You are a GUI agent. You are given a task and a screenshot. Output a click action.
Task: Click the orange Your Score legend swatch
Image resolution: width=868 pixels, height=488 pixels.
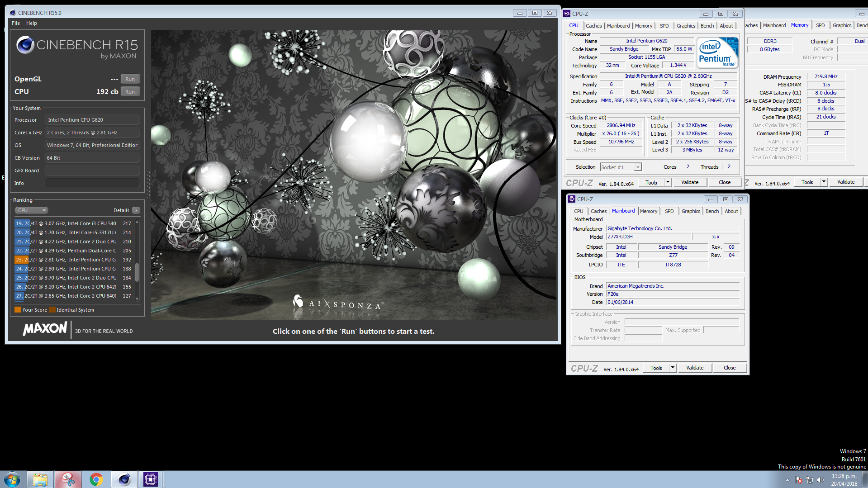[x=18, y=310]
